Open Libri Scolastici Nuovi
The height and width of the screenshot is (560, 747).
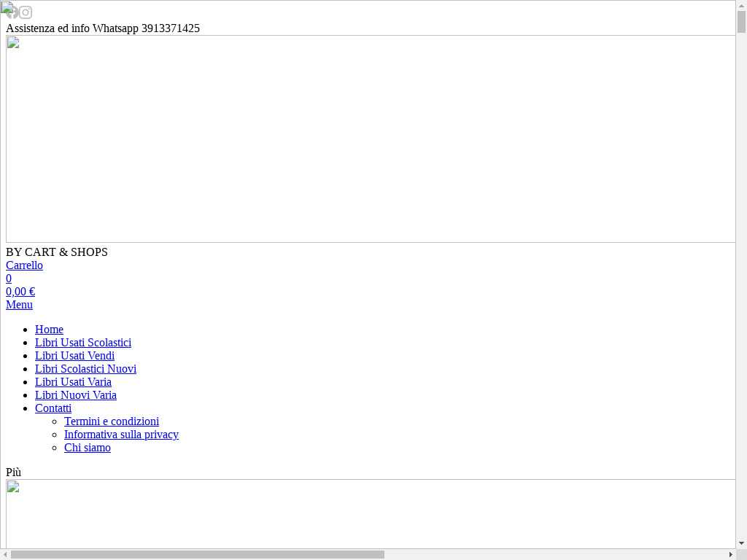pyautogui.click(x=86, y=368)
